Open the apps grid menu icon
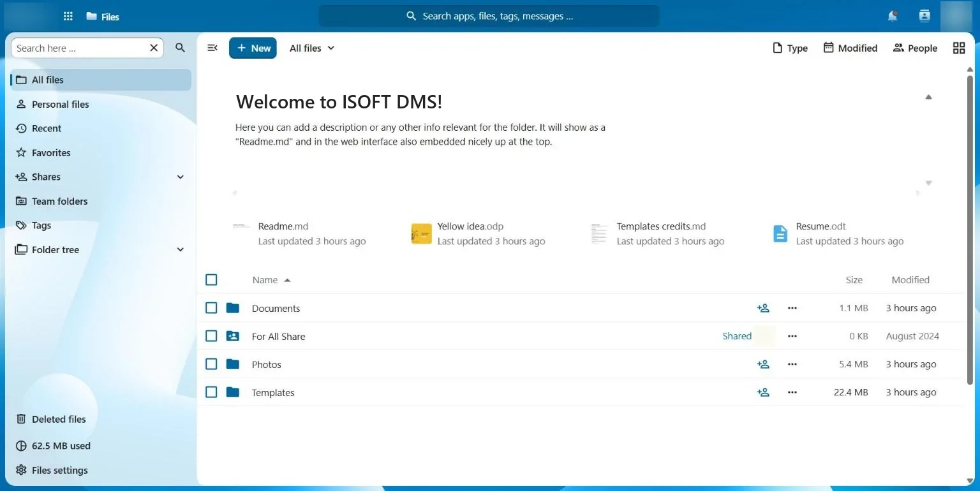 [x=68, y=17]
